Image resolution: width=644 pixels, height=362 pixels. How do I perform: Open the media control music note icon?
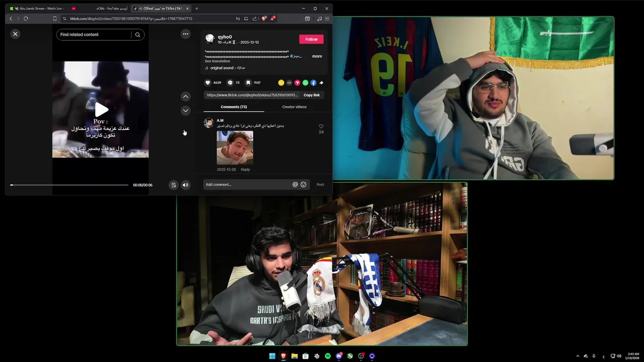(319, 19)
